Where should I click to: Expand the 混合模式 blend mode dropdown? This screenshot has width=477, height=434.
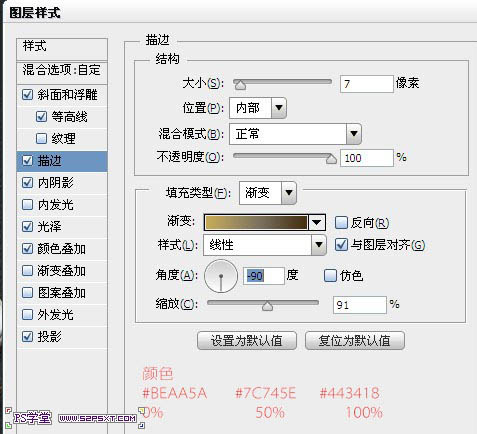coord(295,134)
